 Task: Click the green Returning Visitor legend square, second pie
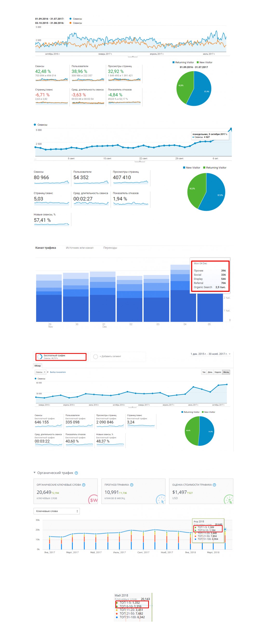[x=204, y=168]
